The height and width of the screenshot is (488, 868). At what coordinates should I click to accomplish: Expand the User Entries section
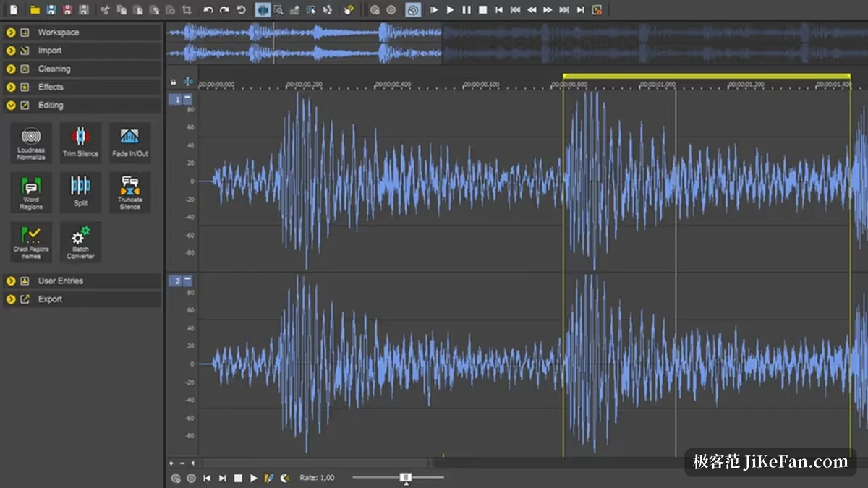(x=11, y=281)
